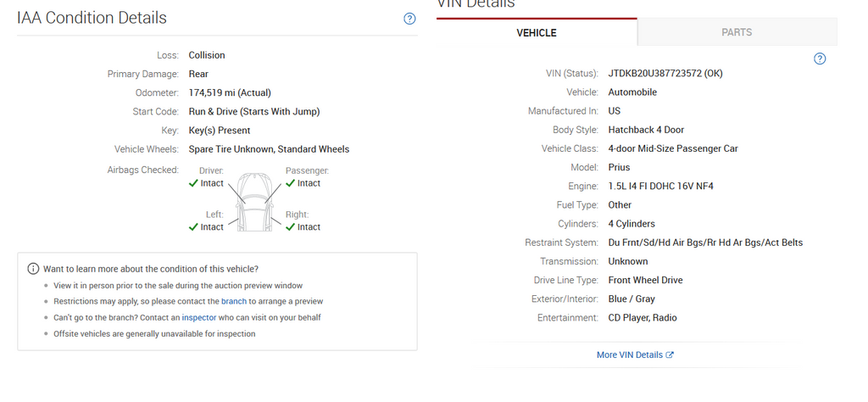Open the inspector link
Screen dimensions: 868x402
tap(199, 318)
